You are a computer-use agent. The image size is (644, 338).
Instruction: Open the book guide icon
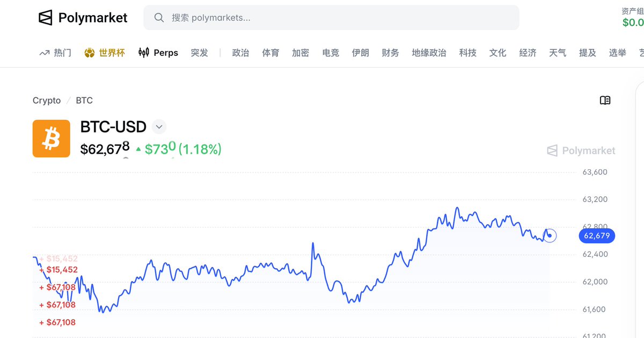pos(605,100)
